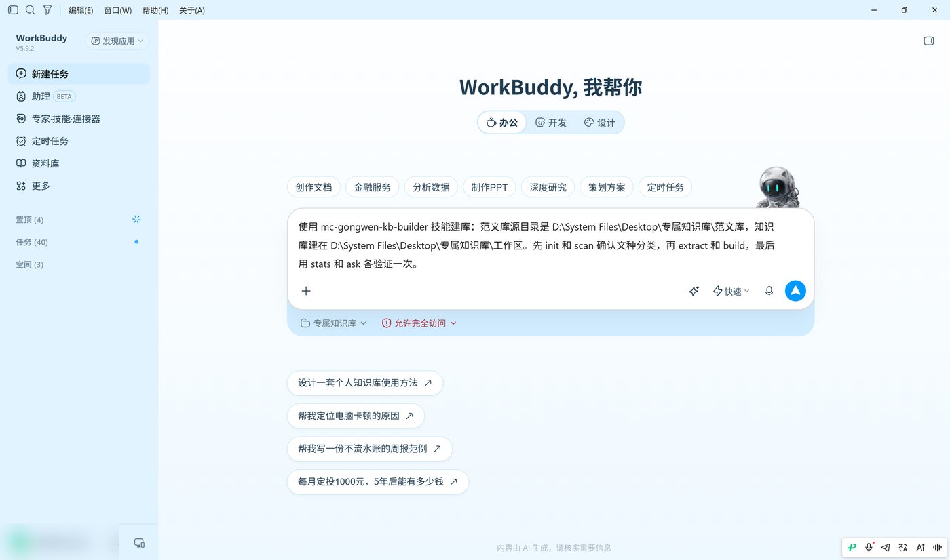Toggle the left sidebar panel icon
Screen dimensions: 950x560
13,10
